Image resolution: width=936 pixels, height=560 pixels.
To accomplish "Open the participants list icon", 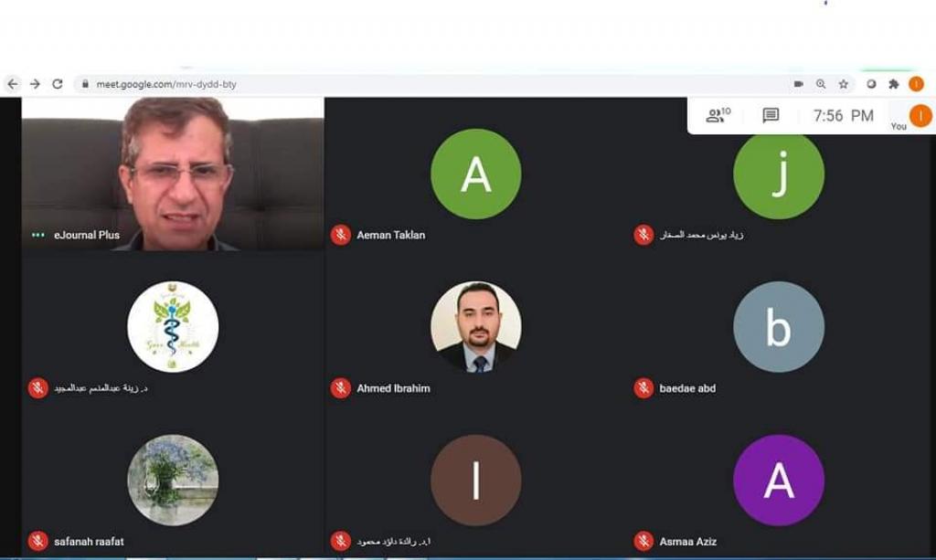I will coord(717,115).
